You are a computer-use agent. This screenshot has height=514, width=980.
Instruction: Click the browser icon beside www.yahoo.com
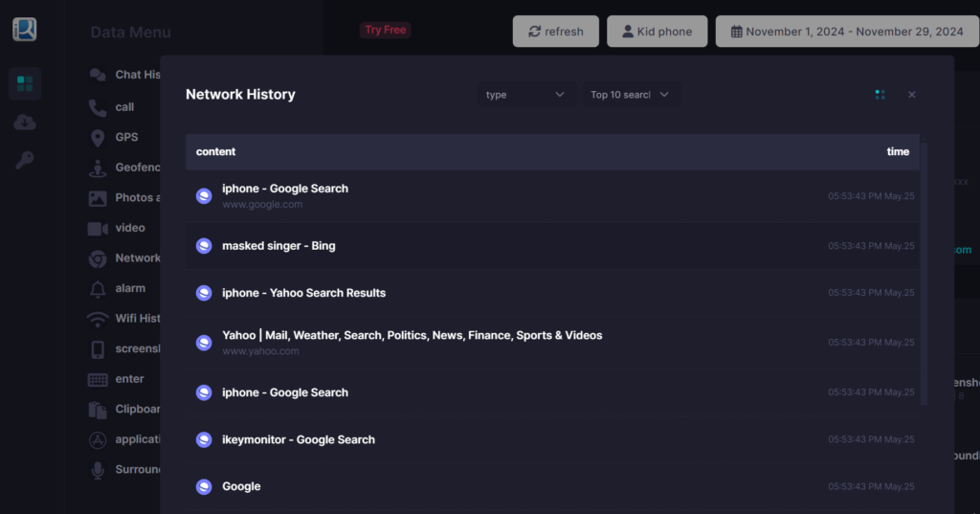tap(204, 343)
